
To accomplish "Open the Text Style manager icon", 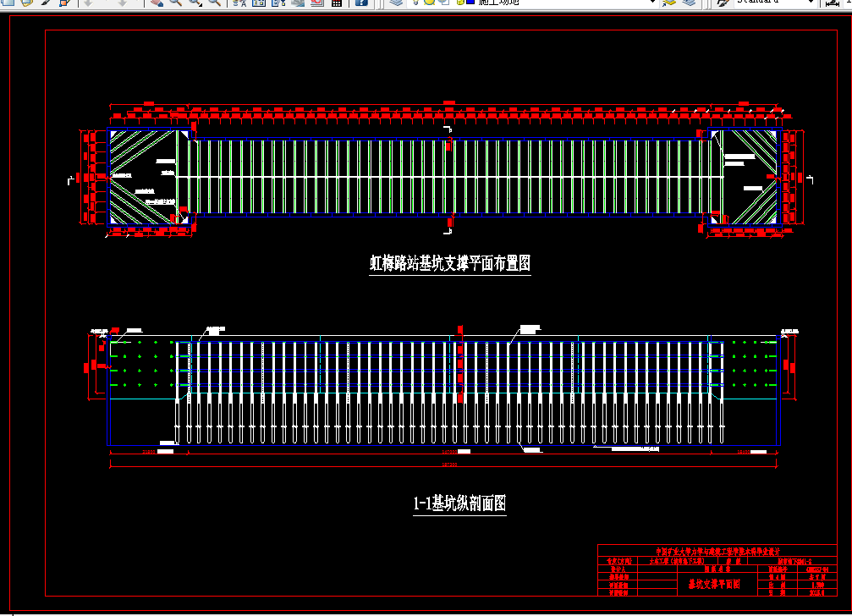I will 723,3.
